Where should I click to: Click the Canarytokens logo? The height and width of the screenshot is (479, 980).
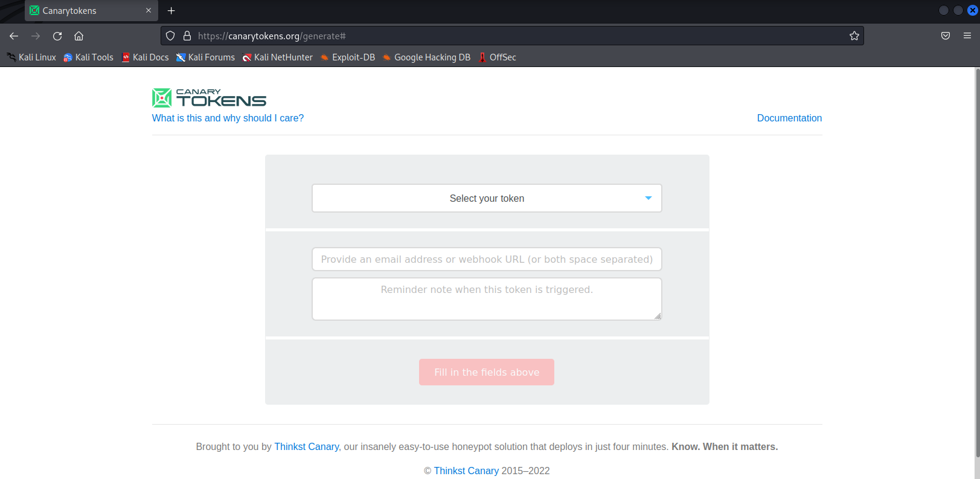pyautogui.click(x=209, y=98)
